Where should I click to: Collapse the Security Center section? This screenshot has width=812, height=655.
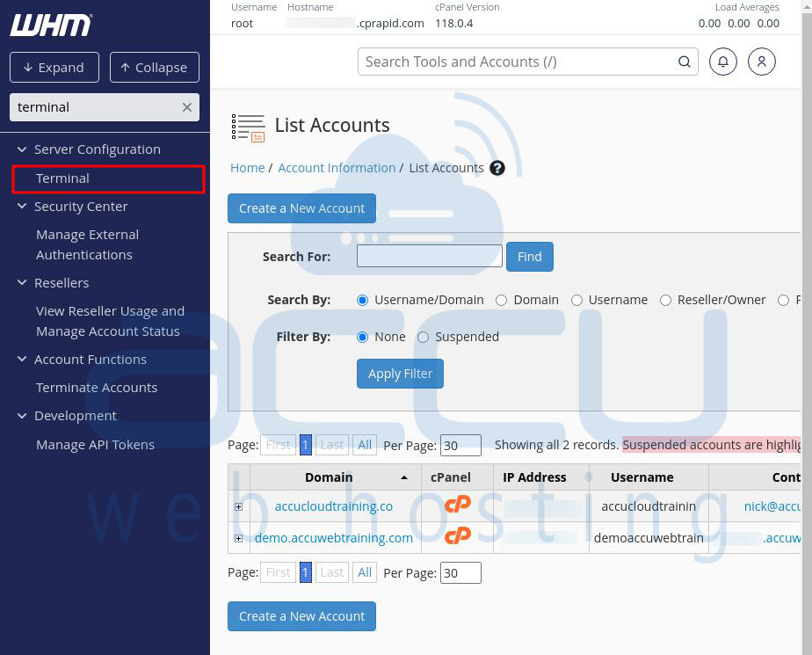(x=22, y=207)
